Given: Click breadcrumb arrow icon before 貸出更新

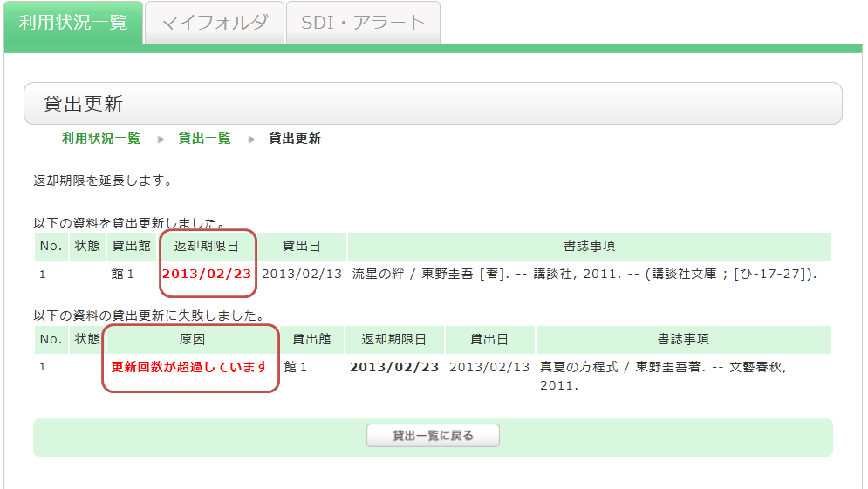Looking at the screenshot, I should click(x=251, y=139).
